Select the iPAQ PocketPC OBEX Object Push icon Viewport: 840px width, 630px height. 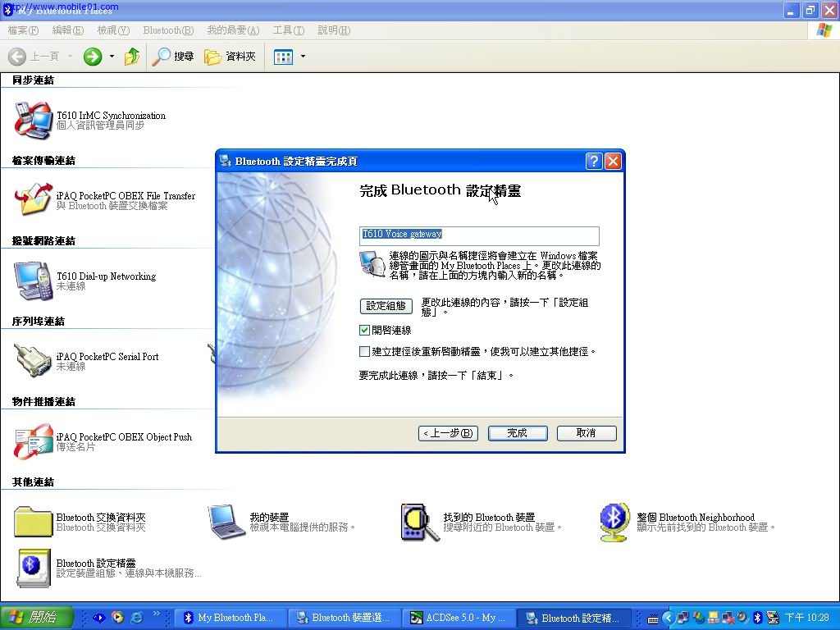[x=33, y=441]
